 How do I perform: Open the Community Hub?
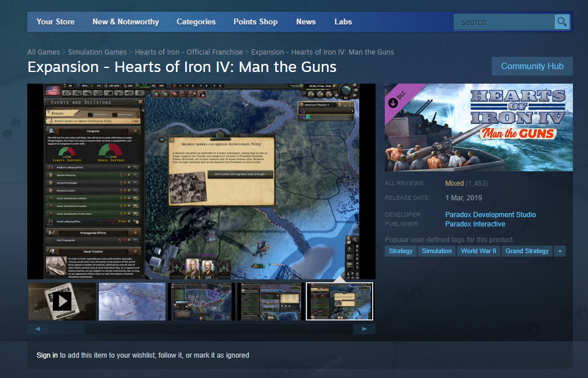[532, 66]
